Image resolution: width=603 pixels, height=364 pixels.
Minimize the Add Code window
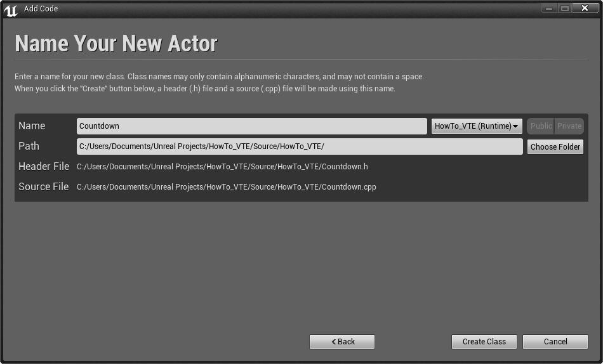tap(549, 8)
